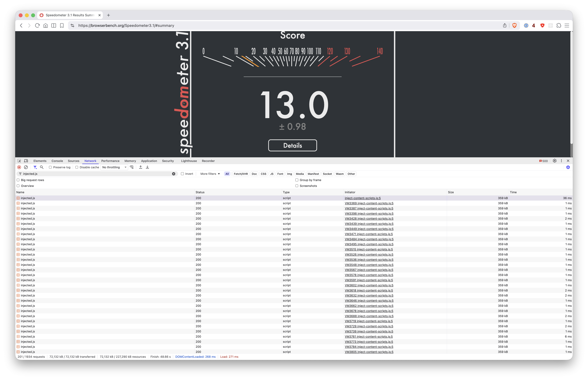
Task: Open the VM3369 inject-content-scripts.js:5 initiator link
Action: 369,203
